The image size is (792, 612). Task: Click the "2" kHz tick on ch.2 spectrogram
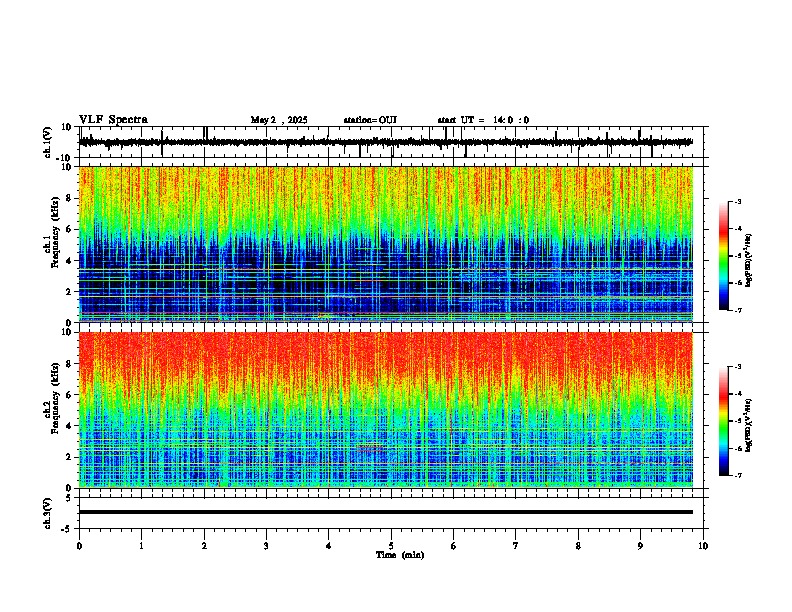70,457
